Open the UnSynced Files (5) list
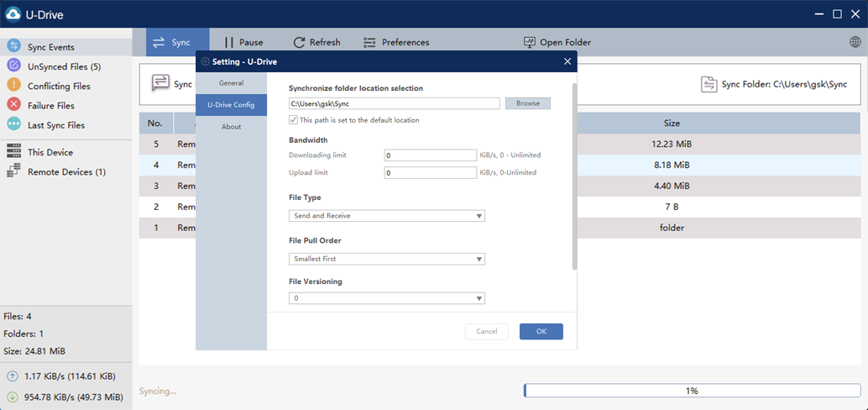Screen dimensions: 868x410 [x=64, y=66]
